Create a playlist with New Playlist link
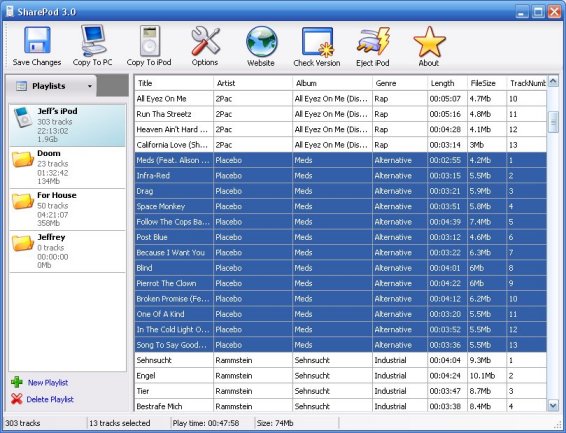The image size is (566, 433). pos(48,382)
